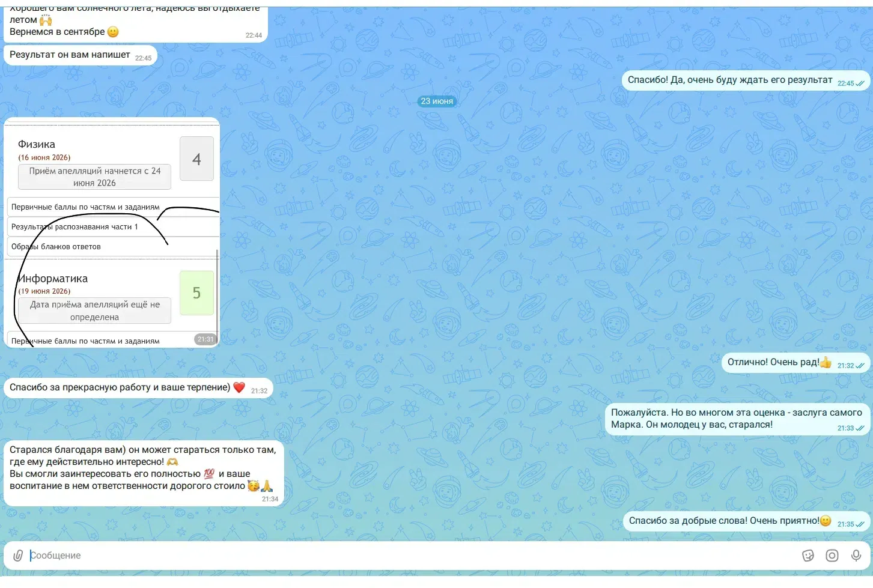Screen dimensions: 873x588
Task: Click message Спасибо за добрые слова
Action: click(746, 521)
